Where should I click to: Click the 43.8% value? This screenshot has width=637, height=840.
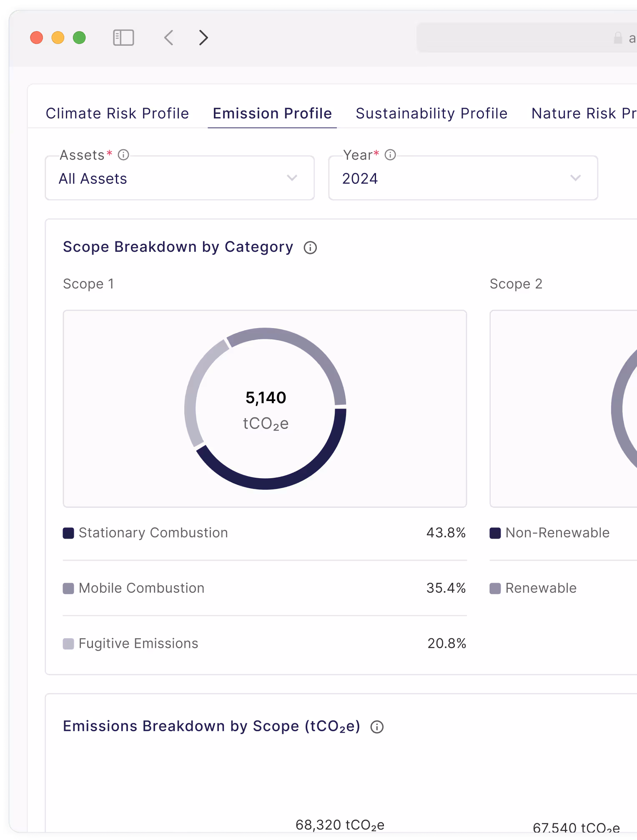point(446,533)
